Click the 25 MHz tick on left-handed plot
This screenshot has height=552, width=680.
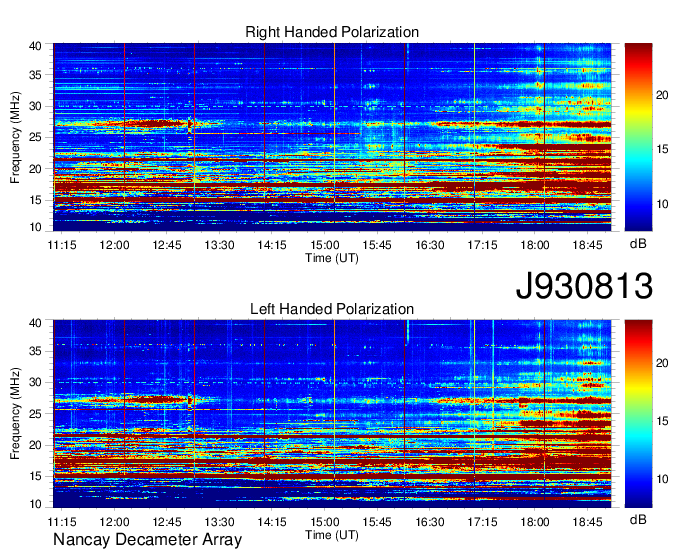(35, 414)
